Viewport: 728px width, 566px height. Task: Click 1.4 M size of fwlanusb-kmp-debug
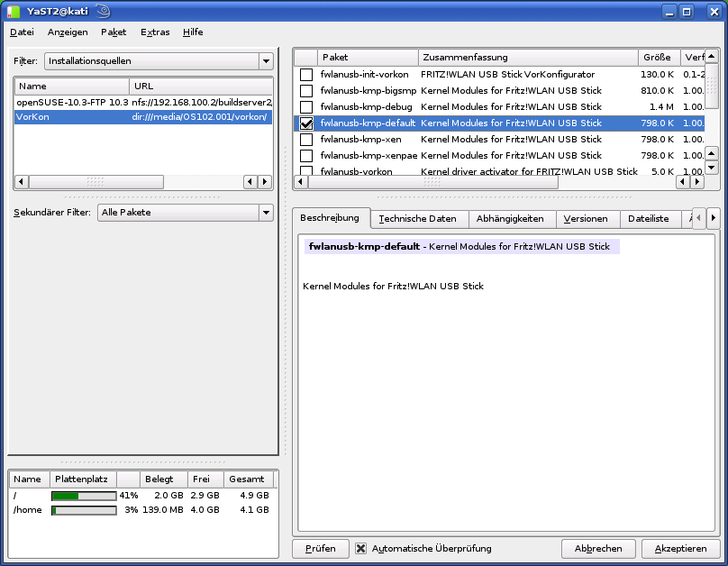[661, 106]
